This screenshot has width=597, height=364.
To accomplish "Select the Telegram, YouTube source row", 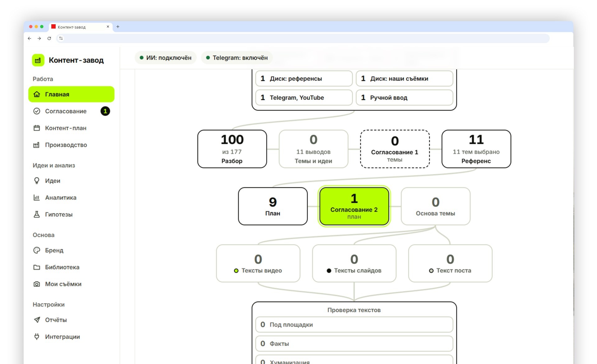I will pyautogui.click(x=304, y=98).
